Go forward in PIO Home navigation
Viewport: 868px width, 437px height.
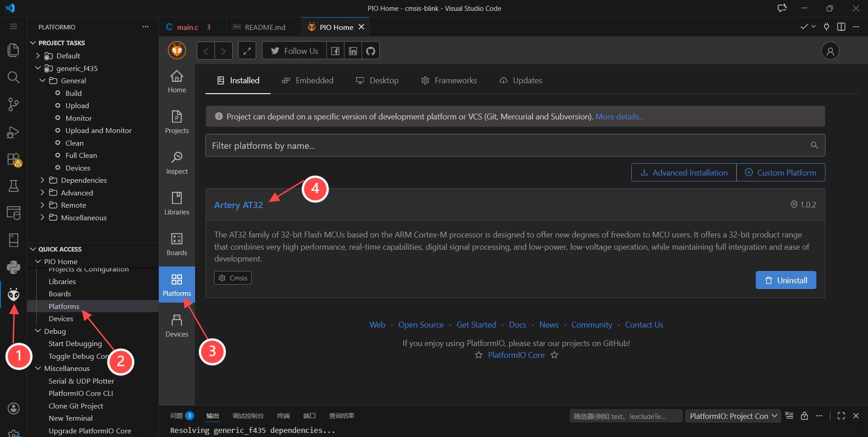click(224, 51)
